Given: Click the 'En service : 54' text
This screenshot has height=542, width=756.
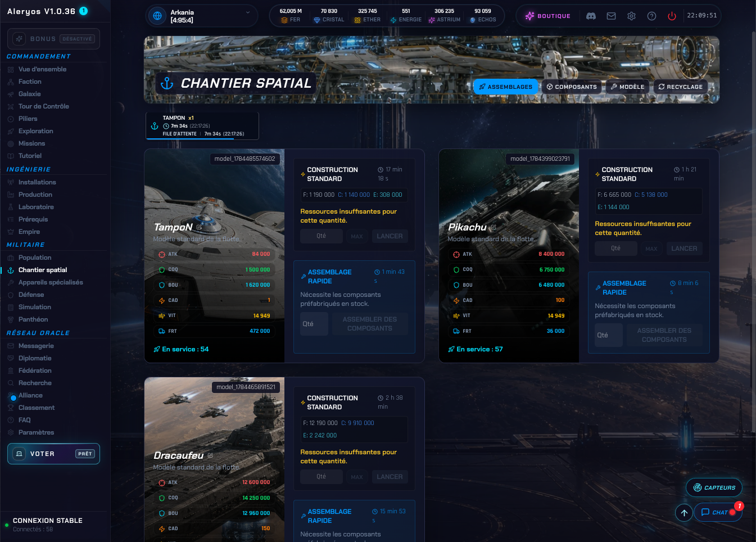Looking at the screenshot, I should (x=185, y=349).
